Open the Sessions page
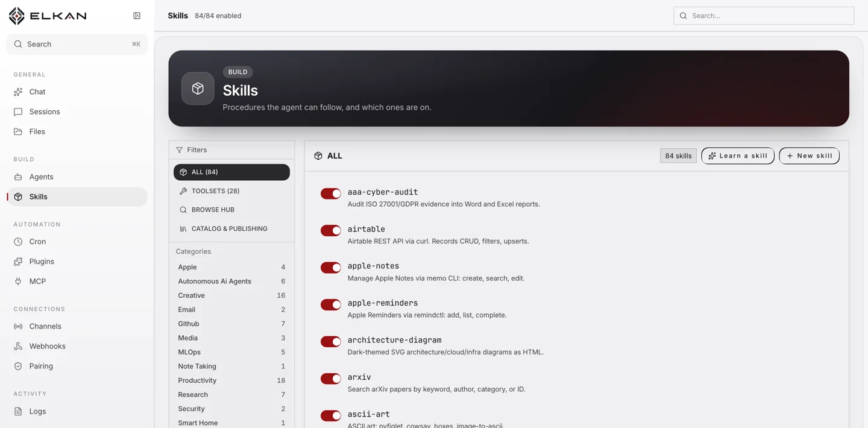The width and height of the screenshot is (868, 428). coord(77,112)
